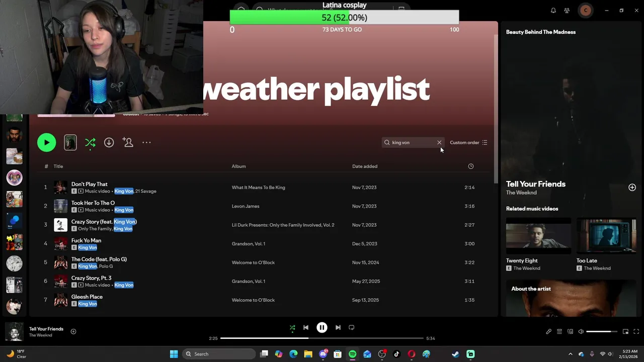The image size is (644, 362).
Task: Click into the 'king von' search field
Action: (413, 143)
